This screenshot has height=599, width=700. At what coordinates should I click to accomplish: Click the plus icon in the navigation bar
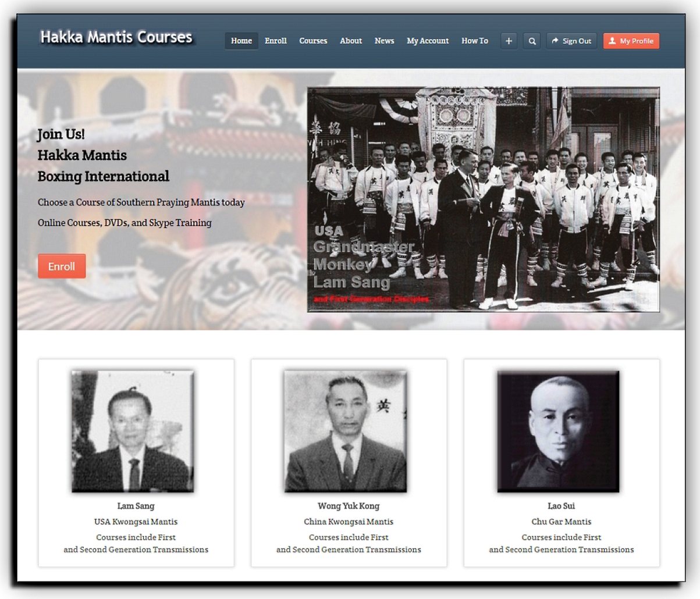point(509,41)
